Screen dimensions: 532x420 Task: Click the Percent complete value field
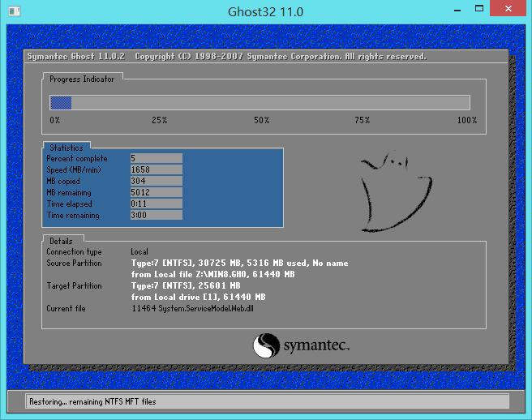pos(156,159)
